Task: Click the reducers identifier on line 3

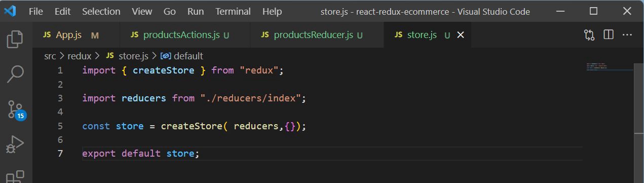Action: [144, 98]
